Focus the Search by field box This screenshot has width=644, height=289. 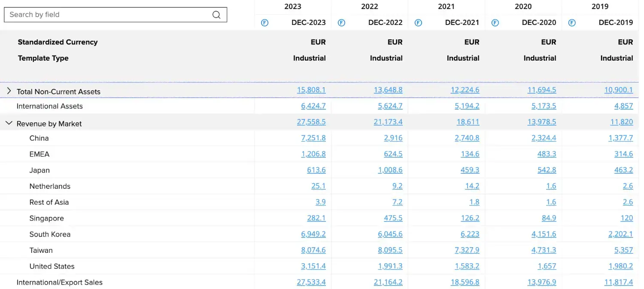115,15
